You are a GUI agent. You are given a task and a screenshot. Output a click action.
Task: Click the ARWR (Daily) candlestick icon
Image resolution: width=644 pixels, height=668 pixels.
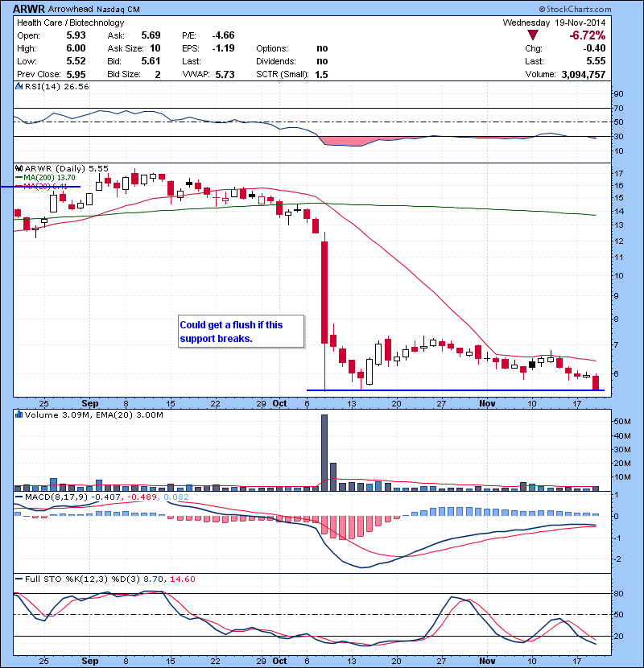tap(19, 169)
